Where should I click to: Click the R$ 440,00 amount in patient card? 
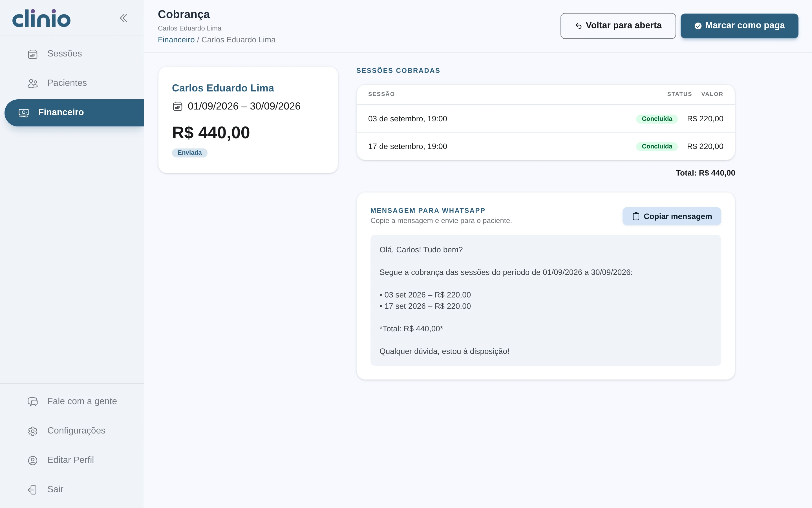pyautogui.click(x=211, y=132)
